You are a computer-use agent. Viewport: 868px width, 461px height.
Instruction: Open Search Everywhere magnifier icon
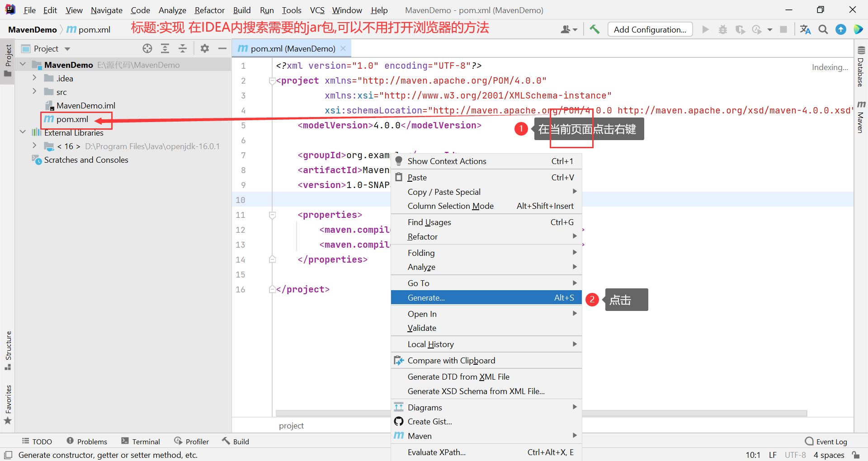823,29
